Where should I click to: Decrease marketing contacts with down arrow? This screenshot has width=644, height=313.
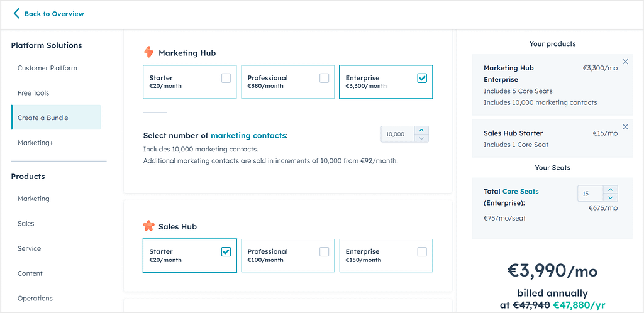[x=421, y=138]
